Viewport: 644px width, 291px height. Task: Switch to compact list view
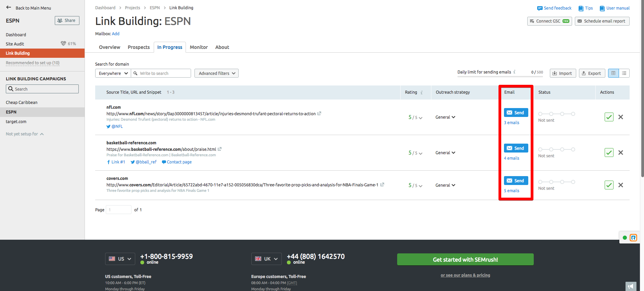pos(624,73)
